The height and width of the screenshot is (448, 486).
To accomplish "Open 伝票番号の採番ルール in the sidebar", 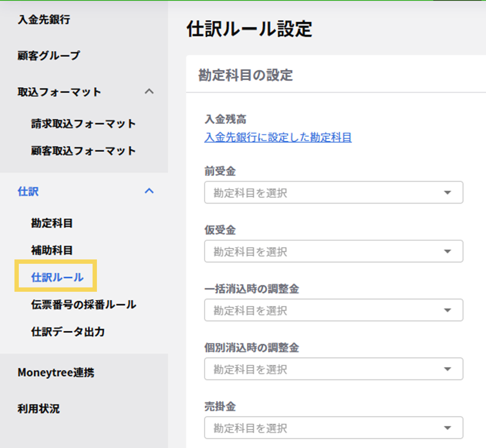I will tap(83, 305).
